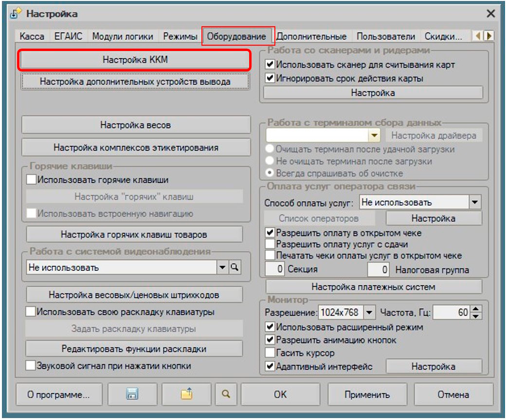
Task: Select always ask about clearing radio button
Action: [270, 173]
